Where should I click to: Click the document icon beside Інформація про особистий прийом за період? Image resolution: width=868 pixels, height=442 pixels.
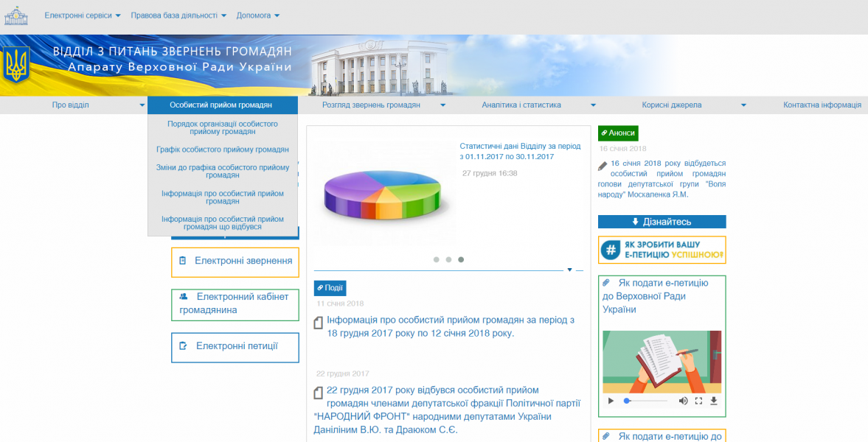(319, 323)
